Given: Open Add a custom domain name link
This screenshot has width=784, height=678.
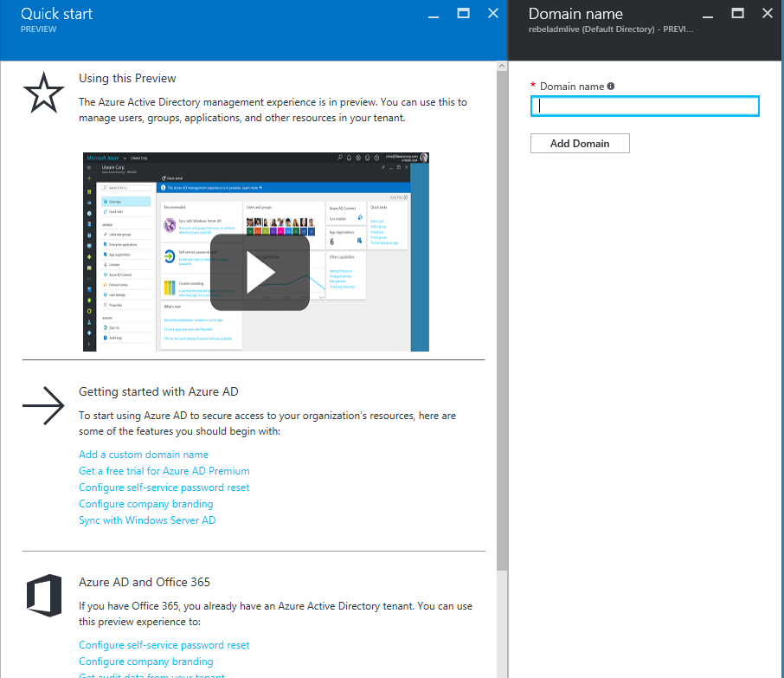Looking at the screenshot, I should (x=144, y=455).
